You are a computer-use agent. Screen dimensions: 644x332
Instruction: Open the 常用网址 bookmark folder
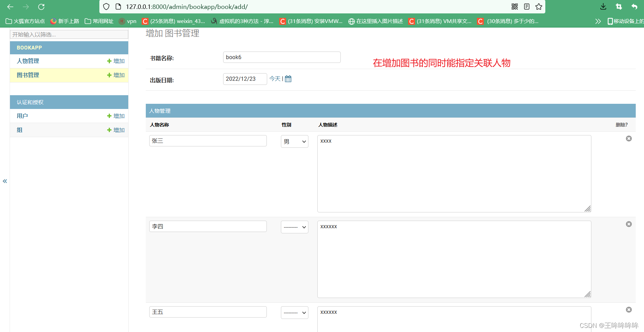[99, 21]
